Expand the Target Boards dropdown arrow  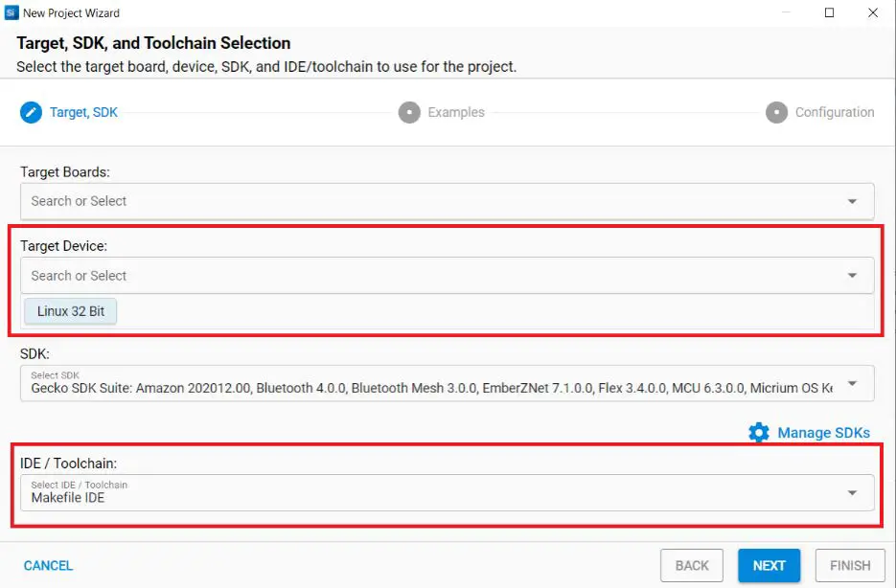[x=852, y=202]
